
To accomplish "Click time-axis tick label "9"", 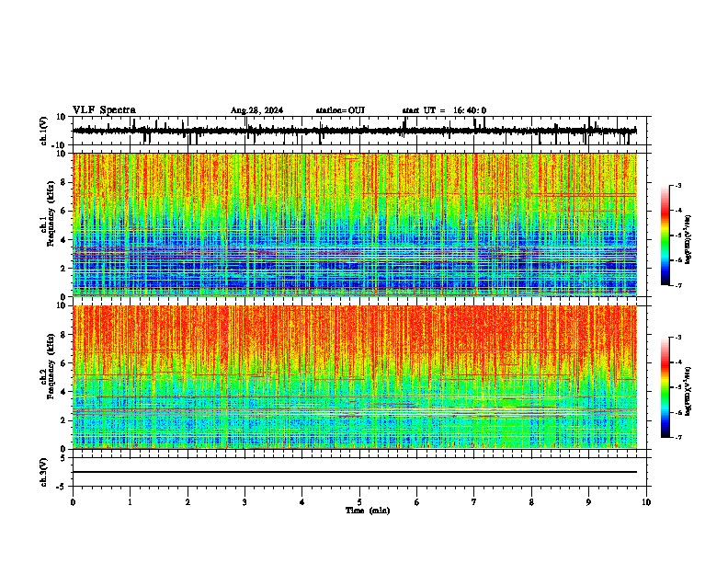I will click(x=588, y=502).
